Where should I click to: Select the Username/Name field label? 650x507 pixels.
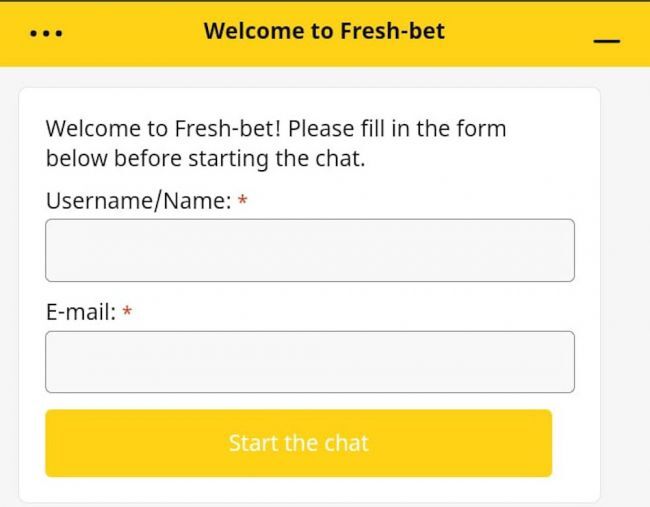click(x=138, y=201)
